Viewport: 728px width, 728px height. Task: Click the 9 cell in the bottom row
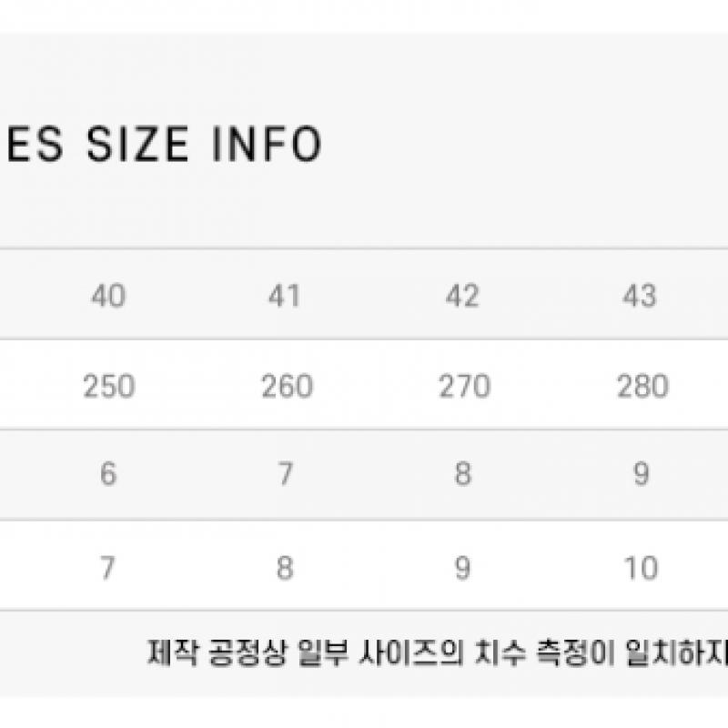[x=463, y=568]
